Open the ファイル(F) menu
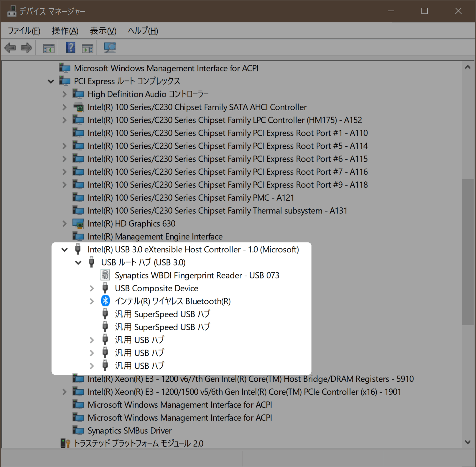 click(x=24, y=31)
